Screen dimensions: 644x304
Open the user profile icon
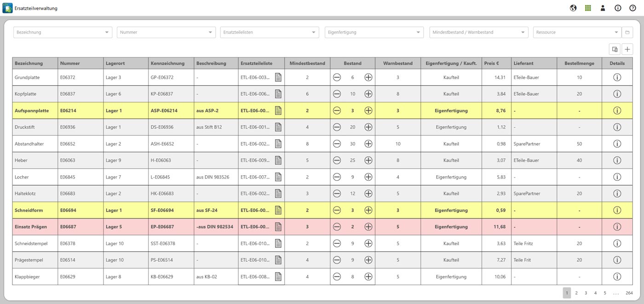603,8
